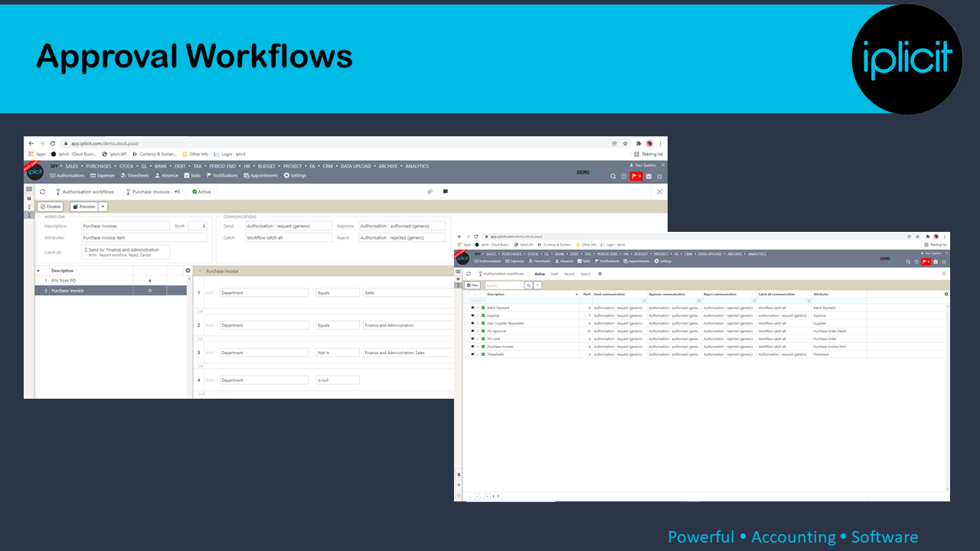This screenshot has height=551, width=980.
Task: Click the Disable button
Action: click(51, 207)
